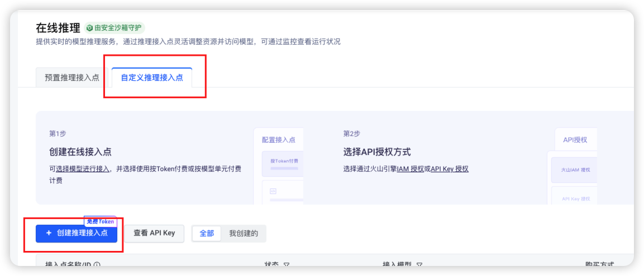Click the 火山IAM 授权 illustration card
The image size is (644, 276).
575,169
